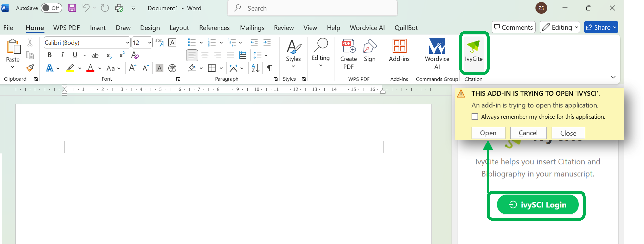Viewport: 644px width, 244px height.
Task: Apply the red font color swatch
Action: [90, 68]
